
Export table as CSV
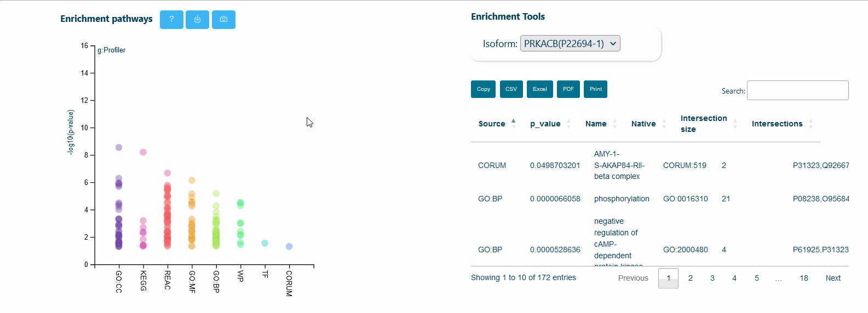tap(511, 89)
